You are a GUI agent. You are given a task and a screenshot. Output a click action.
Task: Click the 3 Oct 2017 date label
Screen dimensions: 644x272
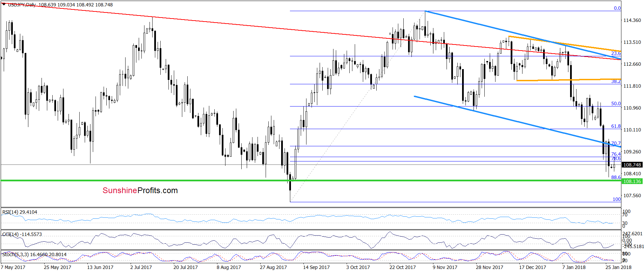pos(358,267)
